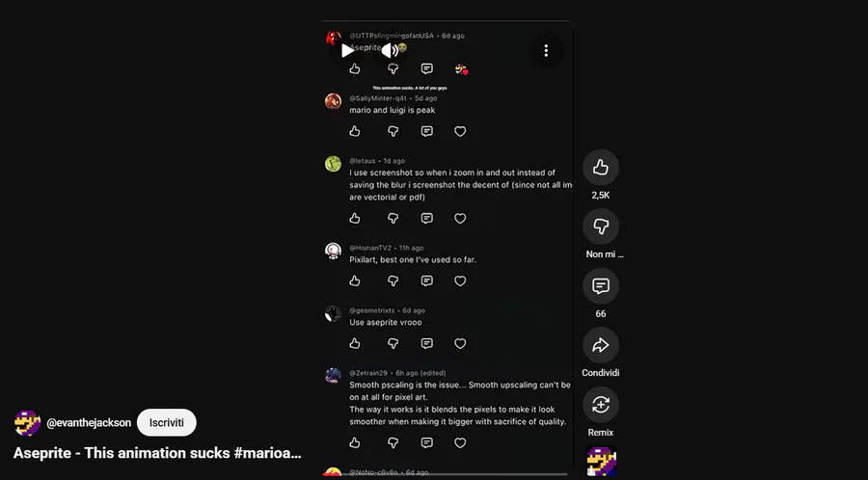Heart the comment by @SallyMinter-q4t
The width and height of the screenshot is (868, 480).
click(x=460, y=131)
